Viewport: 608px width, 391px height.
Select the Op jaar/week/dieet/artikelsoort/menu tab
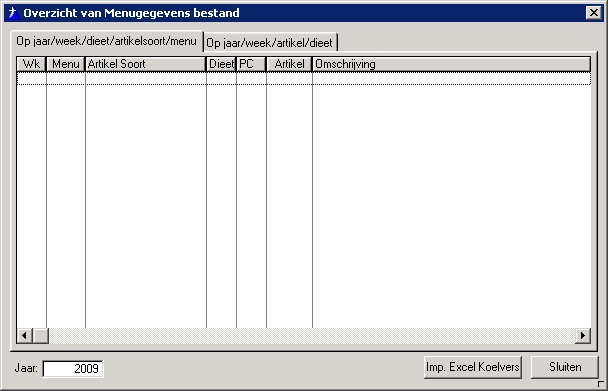[x=106, y=41]
